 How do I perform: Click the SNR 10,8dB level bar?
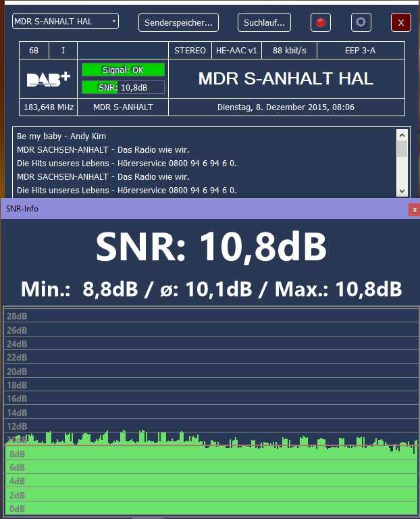[x=123, y=86]
